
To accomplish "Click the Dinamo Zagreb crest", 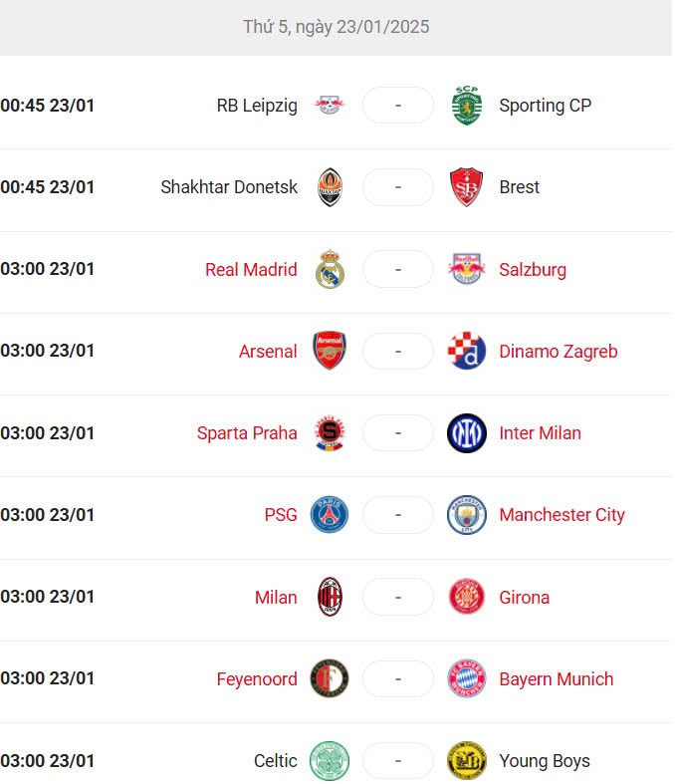I will coord(466,352).
